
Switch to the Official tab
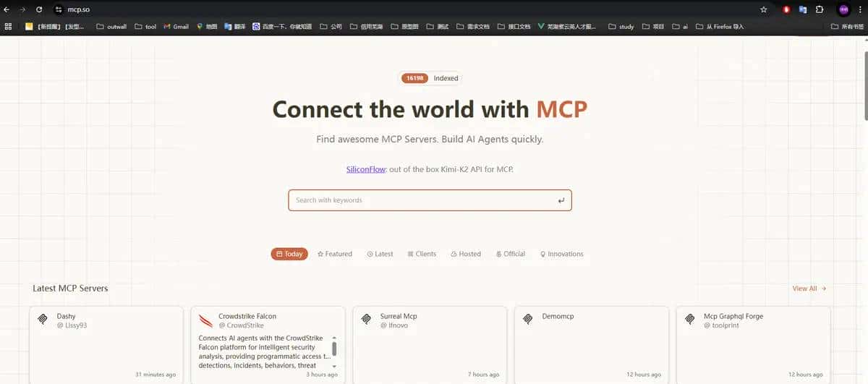click(511, 254)
